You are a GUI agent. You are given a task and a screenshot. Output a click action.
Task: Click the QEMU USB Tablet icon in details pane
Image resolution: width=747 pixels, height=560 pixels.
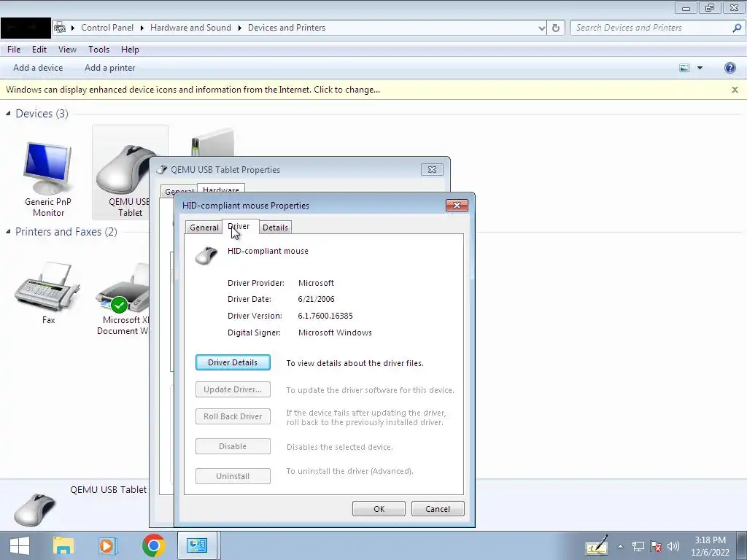coord(35,510)
